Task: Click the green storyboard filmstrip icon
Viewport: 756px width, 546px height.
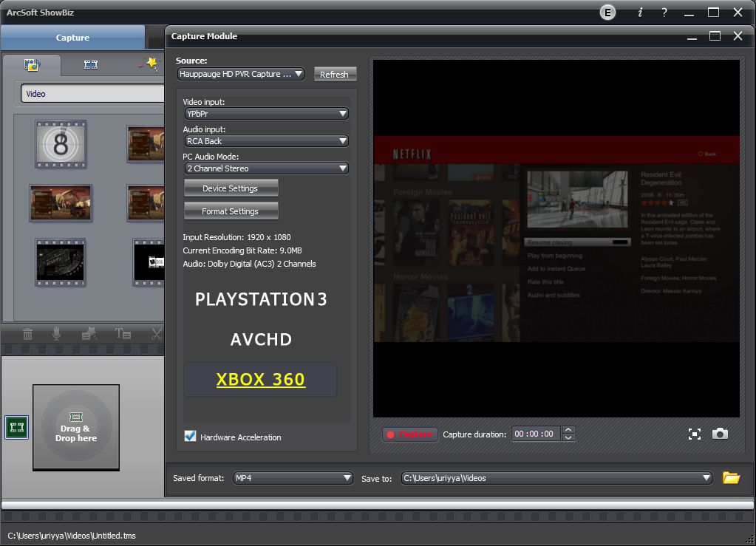Action: 17,428
